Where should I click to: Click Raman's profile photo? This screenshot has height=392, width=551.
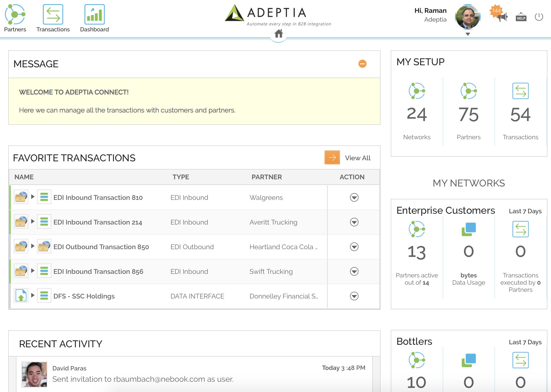[x=468, y=17]
